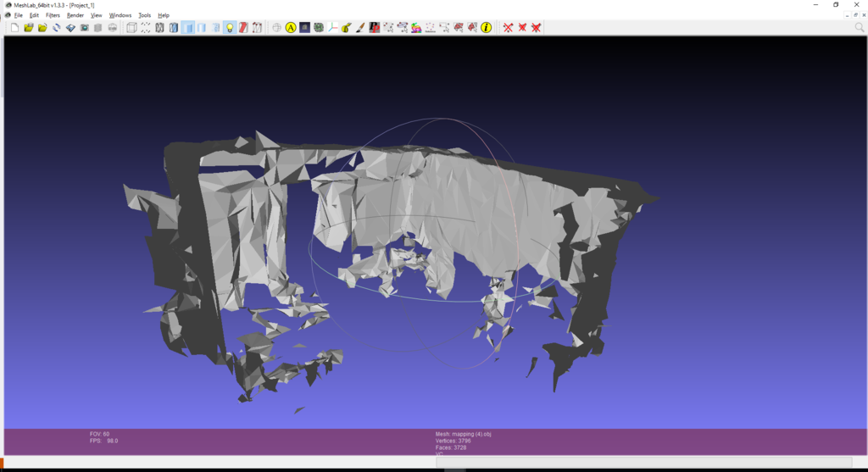Select connected faces tool icon
The width and height of the screenshot is (868, 472).
tap(472, 28)
